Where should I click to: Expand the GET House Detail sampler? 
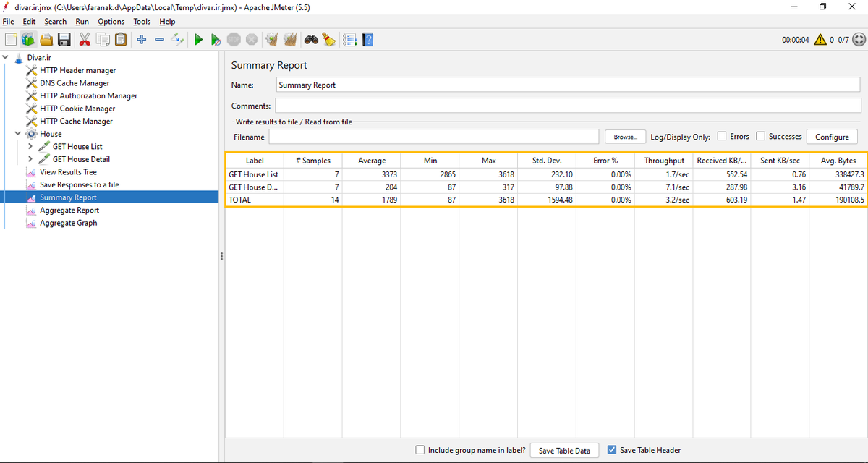pos(30,159)
